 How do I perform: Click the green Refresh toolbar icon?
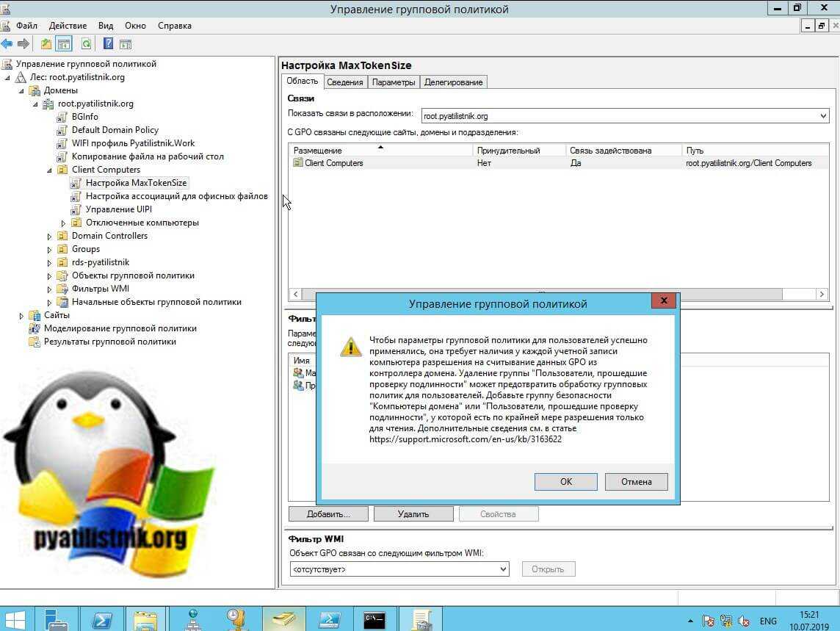tap(86, 44)
